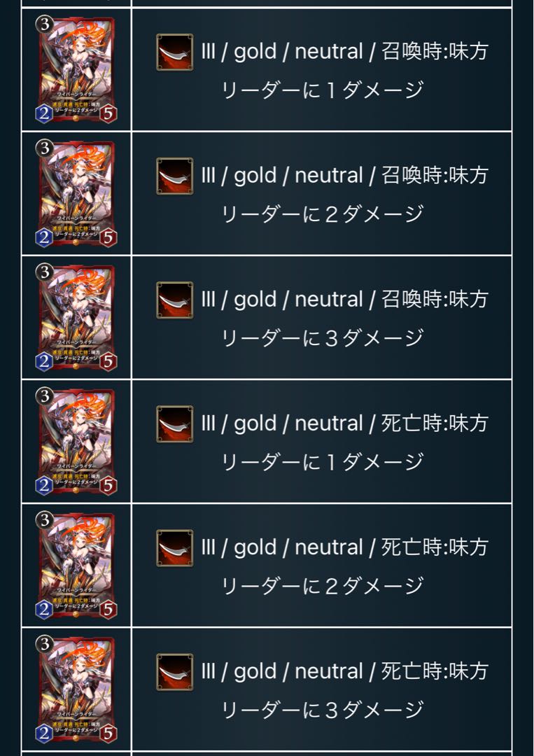Open card thumbnail beside 死亡時 1ダメージ entry

tap(76, 441)
